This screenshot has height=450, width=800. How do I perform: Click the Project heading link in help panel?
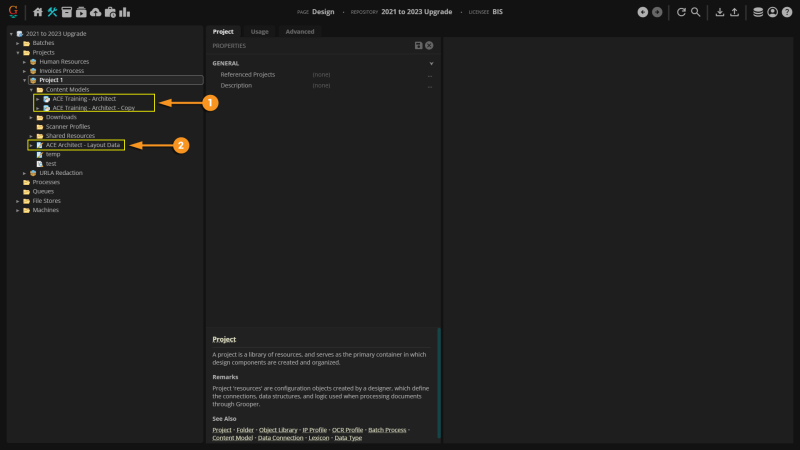click(224, 339)
